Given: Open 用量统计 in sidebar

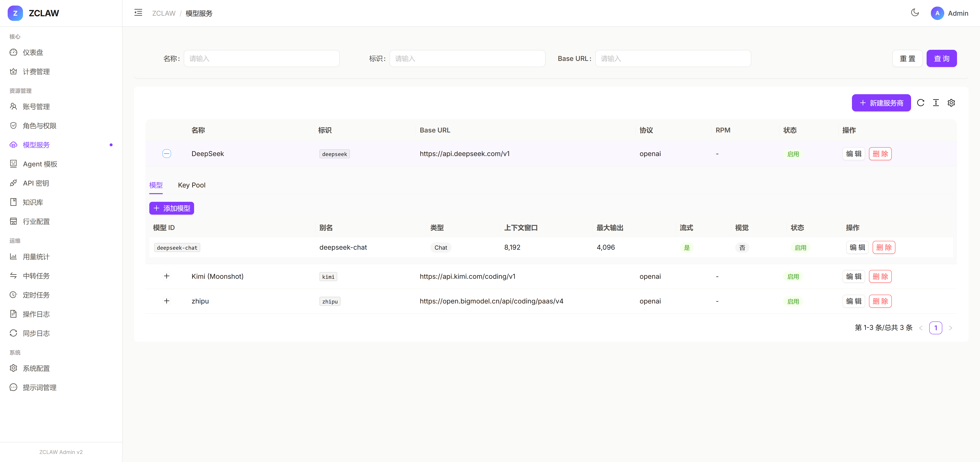Looking at the screenshot, I should click(36, 257).
